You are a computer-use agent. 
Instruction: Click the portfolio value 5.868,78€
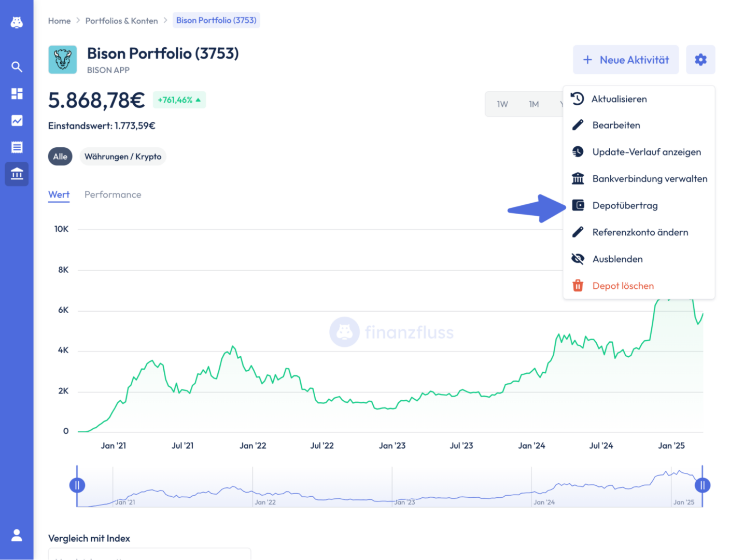96,101
